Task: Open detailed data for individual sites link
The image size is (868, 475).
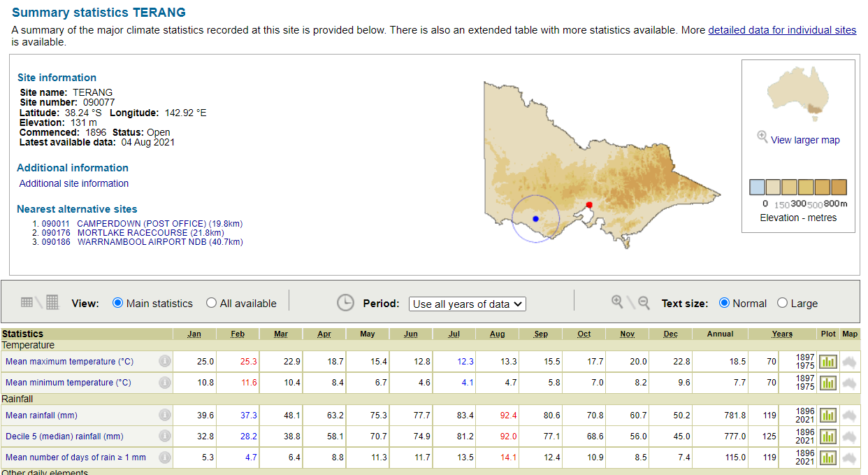Action: coord(782,29)
